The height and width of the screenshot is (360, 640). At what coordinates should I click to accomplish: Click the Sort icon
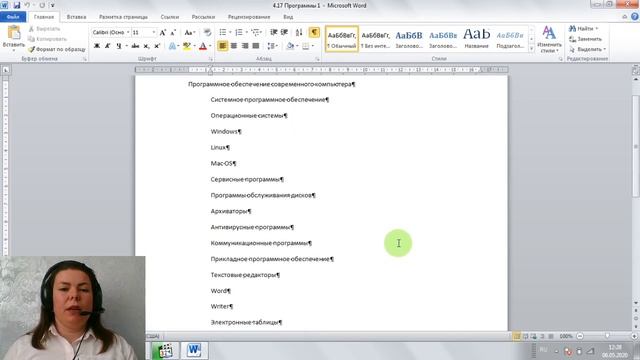point(299,32)
